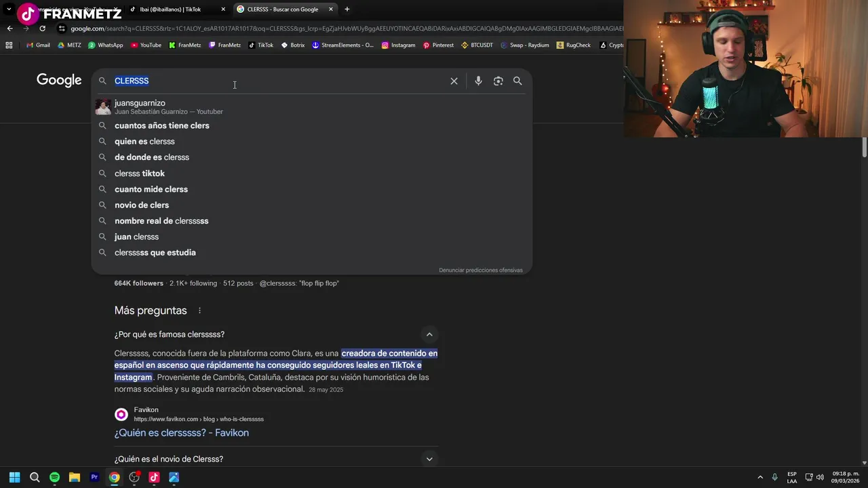Open the Gmail bookmark
The height and width of the screenshot is (488, 868).
[38, 45]
